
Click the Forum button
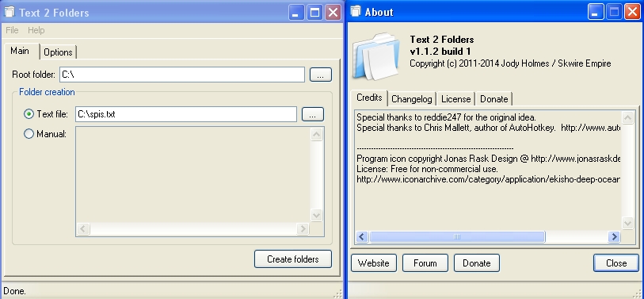[425, 263]
